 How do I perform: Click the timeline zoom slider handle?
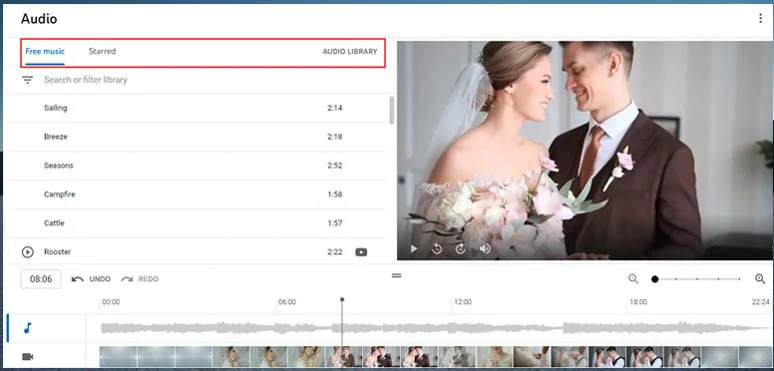[x=655, y=279]
